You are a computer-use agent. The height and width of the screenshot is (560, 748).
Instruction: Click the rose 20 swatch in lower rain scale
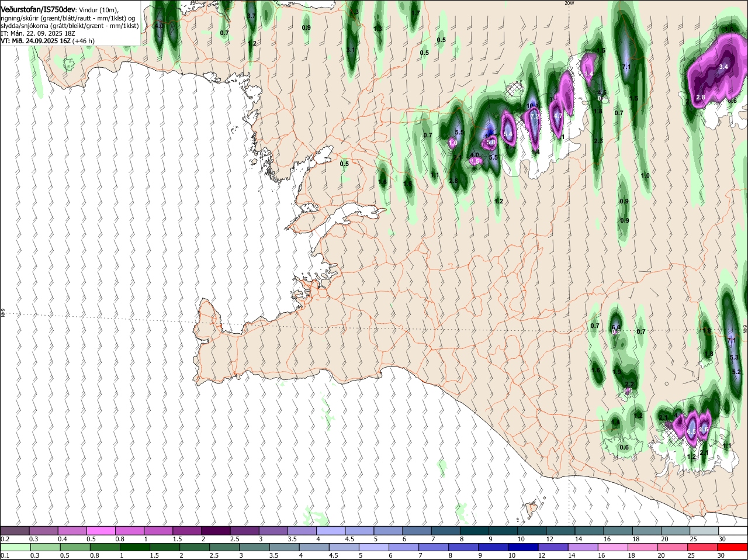tap(674, 547)
